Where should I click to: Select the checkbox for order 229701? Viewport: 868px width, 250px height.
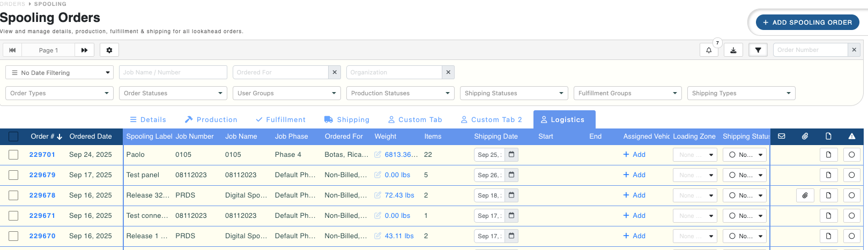point(13,155)
